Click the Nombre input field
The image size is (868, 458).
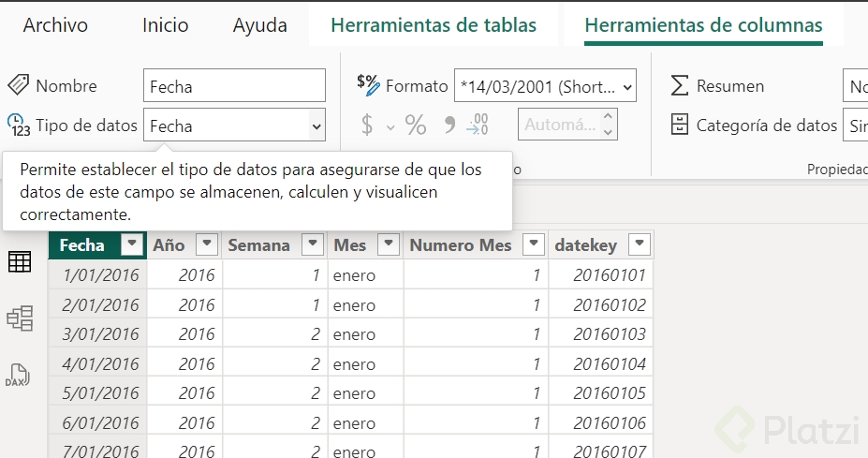pos(234,86)
